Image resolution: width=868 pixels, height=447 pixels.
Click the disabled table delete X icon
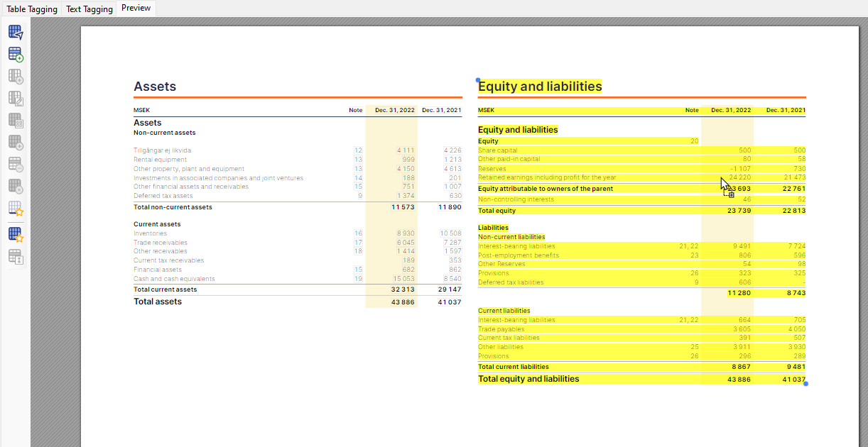coord(16,187)
